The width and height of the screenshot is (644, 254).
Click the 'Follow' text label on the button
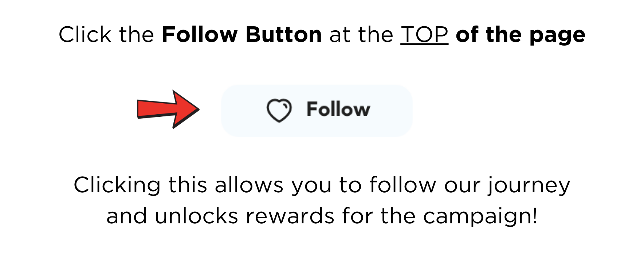(338, 109)
